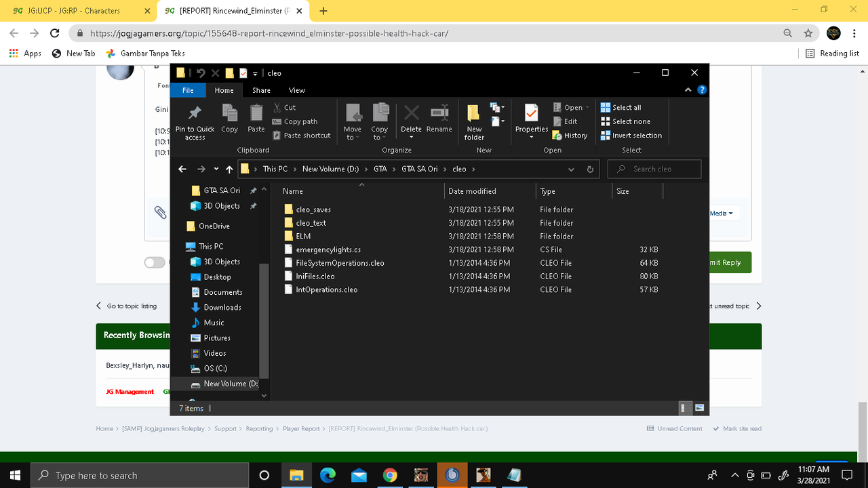Viewport: 868px width, 488px height.
Task: Open Videos in navigation pane
Action: point(215,353)
